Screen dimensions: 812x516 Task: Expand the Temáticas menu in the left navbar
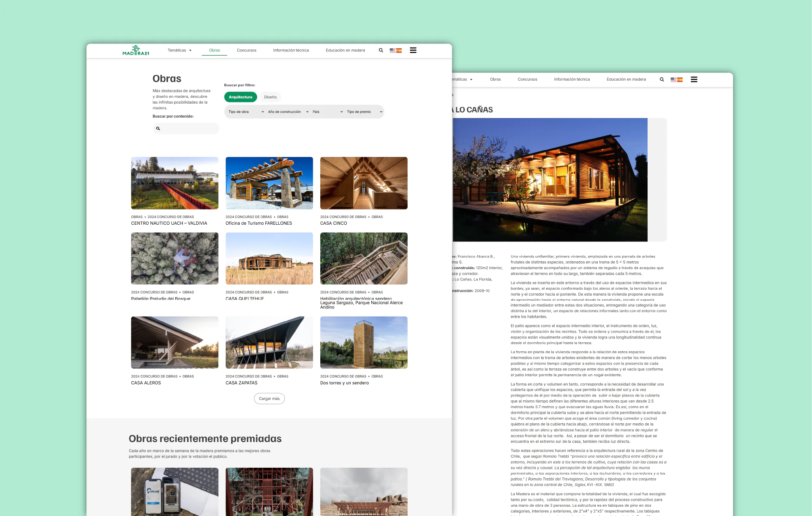179,50
